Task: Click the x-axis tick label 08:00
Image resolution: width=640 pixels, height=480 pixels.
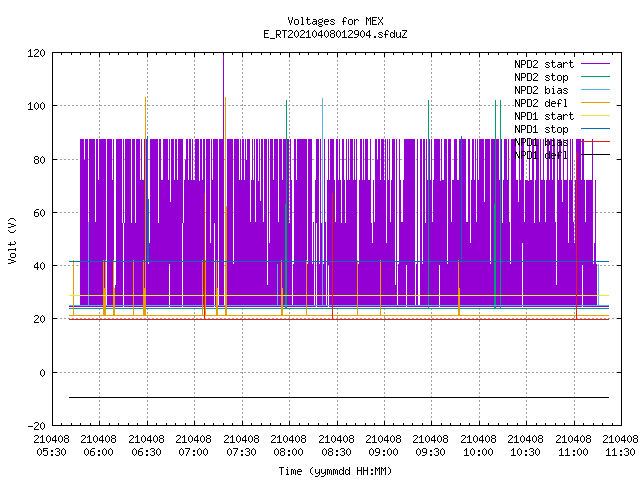Action: point(289,452)
